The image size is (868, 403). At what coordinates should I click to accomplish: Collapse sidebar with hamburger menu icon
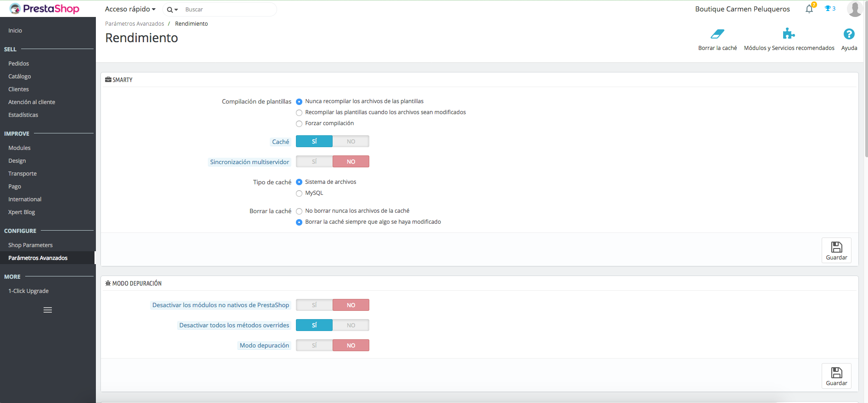click(48, 310)
